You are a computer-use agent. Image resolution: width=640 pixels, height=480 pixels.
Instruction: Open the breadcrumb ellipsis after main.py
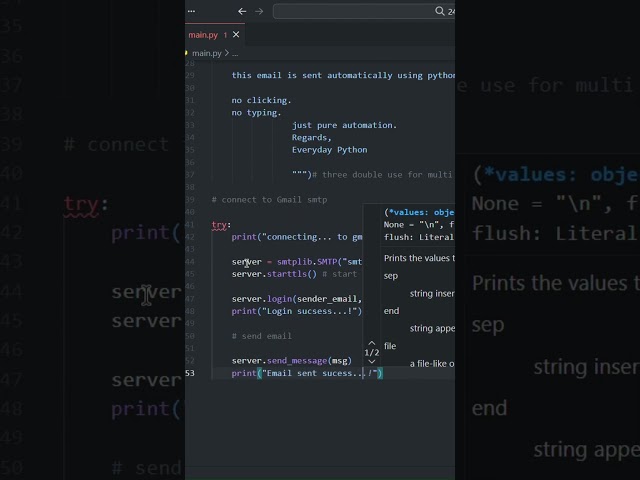point(235,53)
